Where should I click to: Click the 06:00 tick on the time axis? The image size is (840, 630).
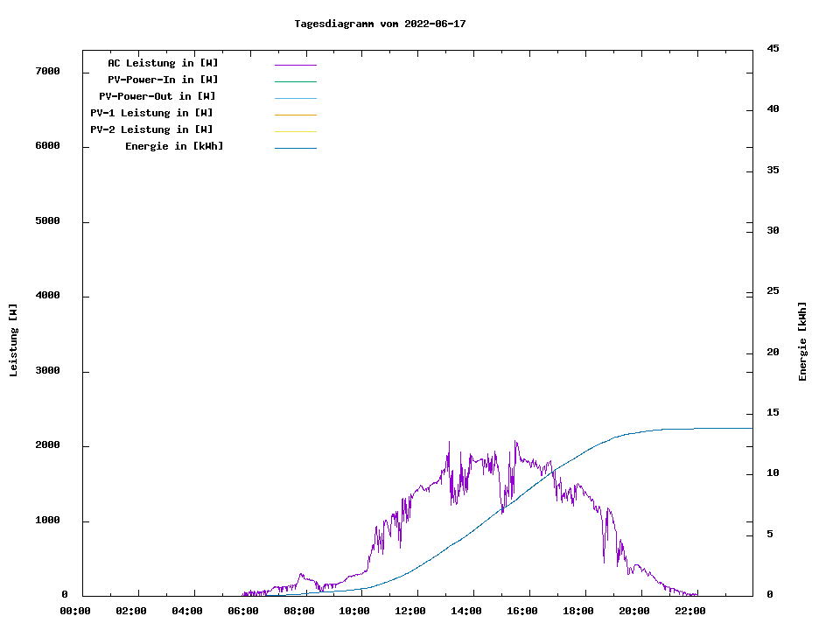click(x=243, y=611)
